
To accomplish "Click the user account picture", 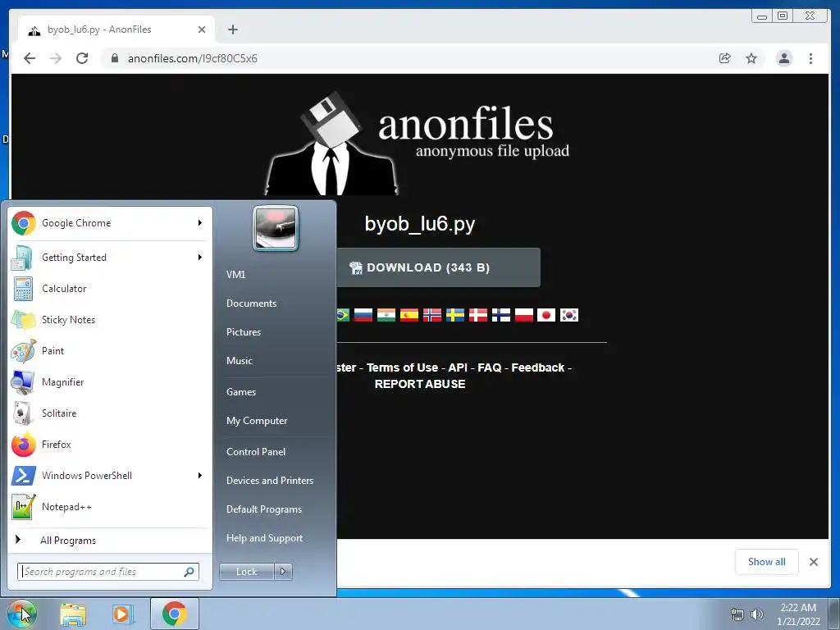I will point(276,228).
